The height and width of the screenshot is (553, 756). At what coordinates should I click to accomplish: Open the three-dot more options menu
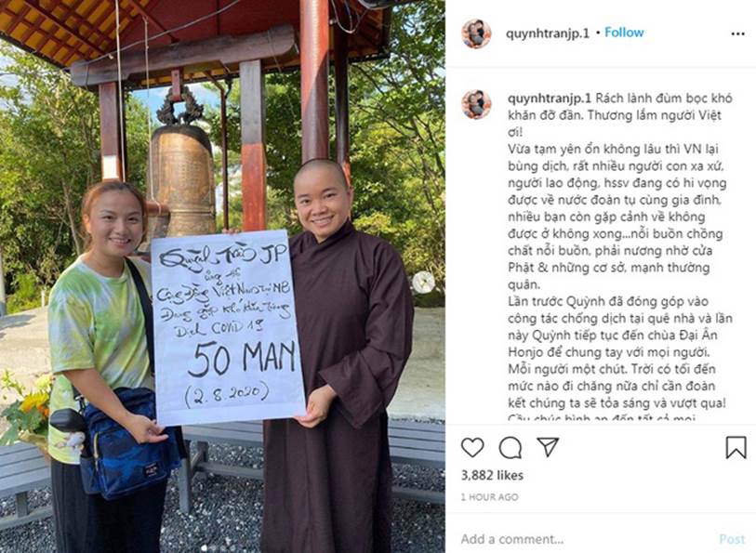click(737, 33)
